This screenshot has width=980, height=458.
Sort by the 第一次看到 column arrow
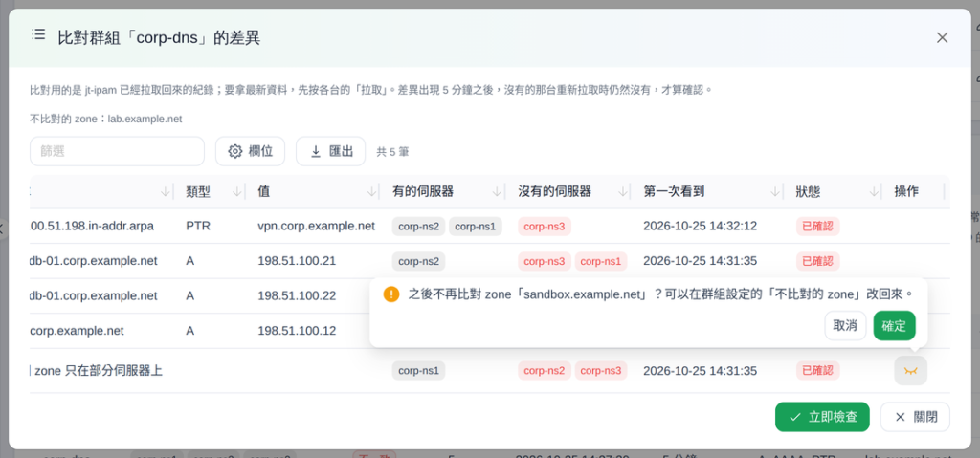tap(775, 192)
